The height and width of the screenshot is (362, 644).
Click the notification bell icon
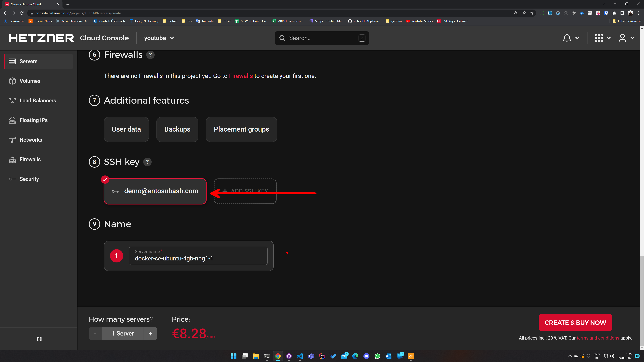tap(567, 38)
